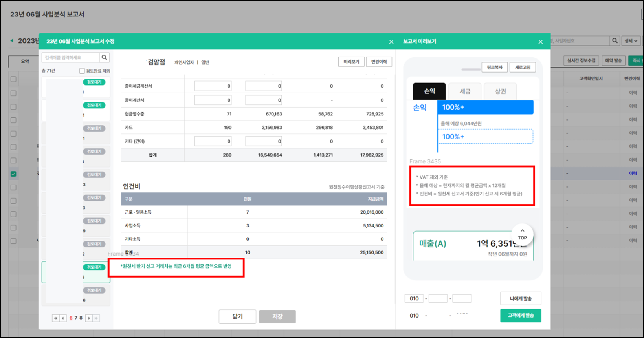Click the 종이세금계산서 first count input field
Image resolution: width=644 pixels, height=338 pixels.
[x=213, y=86]
